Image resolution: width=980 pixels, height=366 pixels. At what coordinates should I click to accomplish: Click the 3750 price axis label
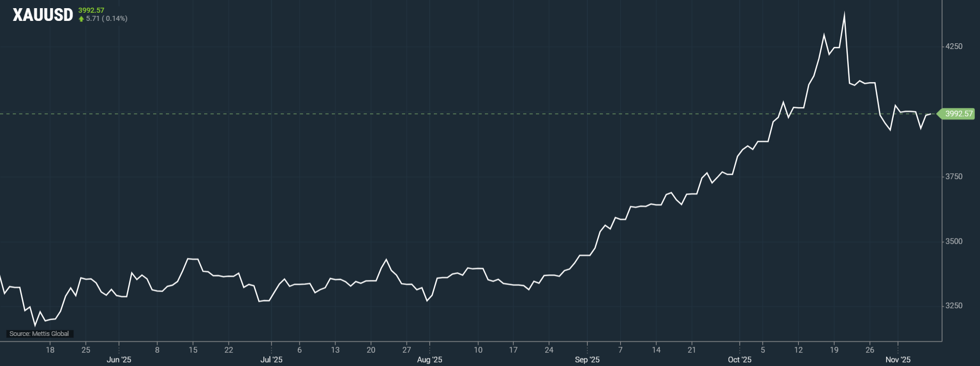(x=953, y=176)
